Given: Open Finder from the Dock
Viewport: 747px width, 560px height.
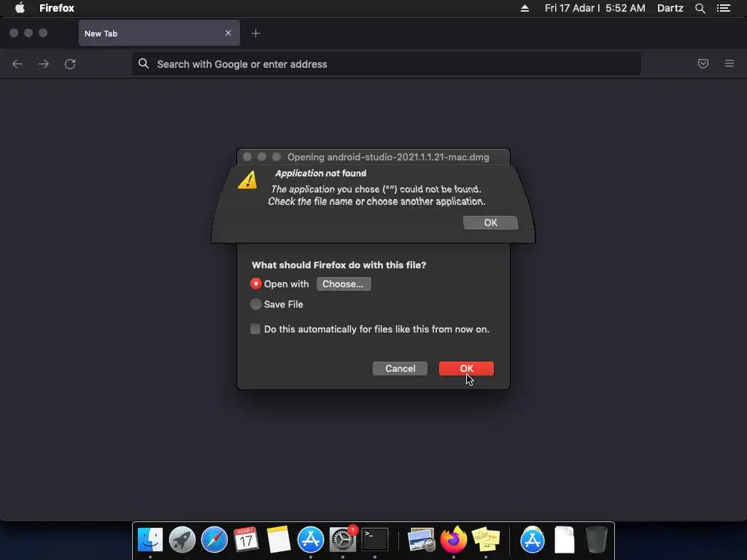Looking at the screenshot, I should pyautogui.click(x=150, y=540).
